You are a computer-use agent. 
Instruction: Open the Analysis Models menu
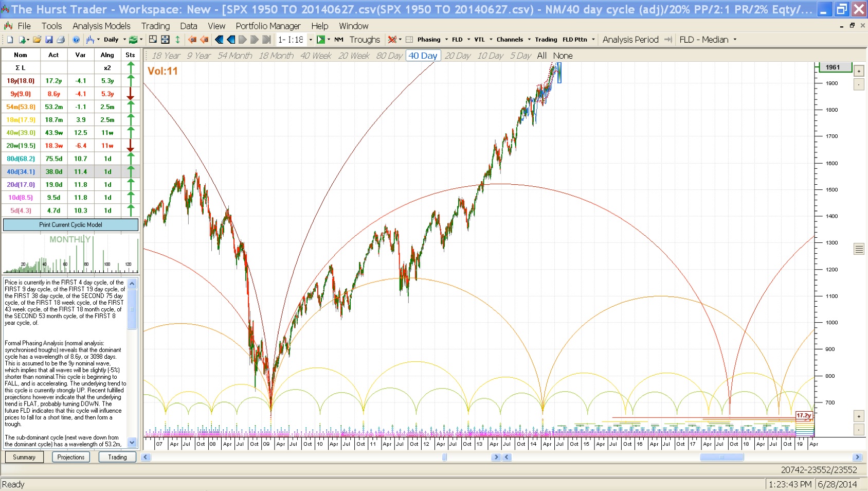click(x=101, y=26)
